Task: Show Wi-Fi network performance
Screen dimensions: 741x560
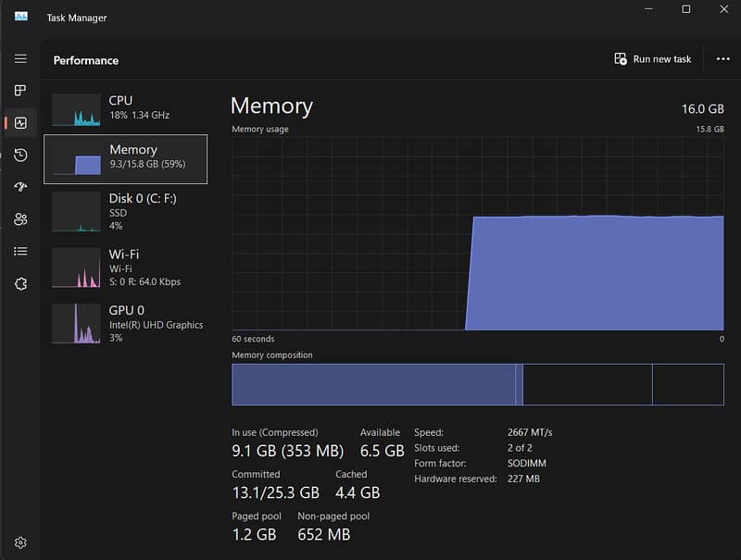Action: pyautogui.click(x=125, y=268)
